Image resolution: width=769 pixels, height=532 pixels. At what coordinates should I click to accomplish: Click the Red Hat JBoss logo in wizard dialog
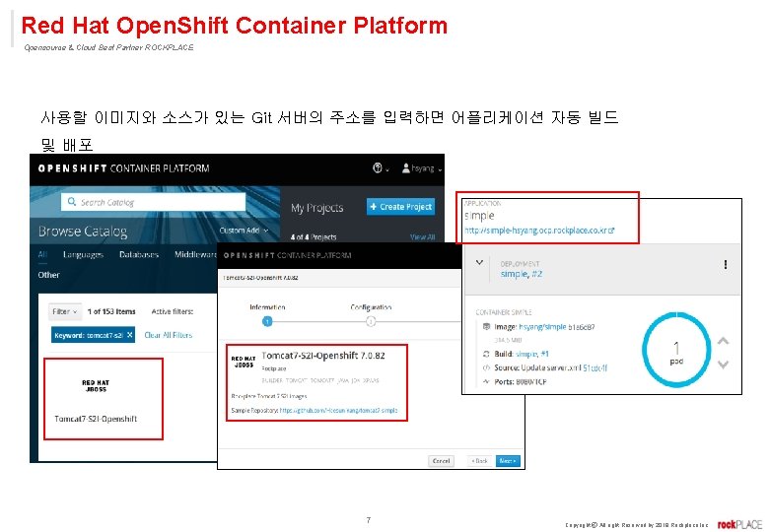coord(244,362)
